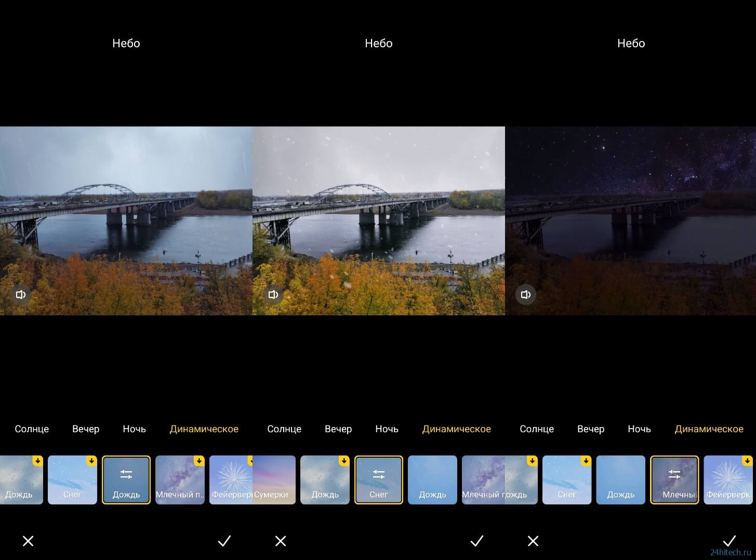Tap the Небо title in the left screen

point(126,43)
